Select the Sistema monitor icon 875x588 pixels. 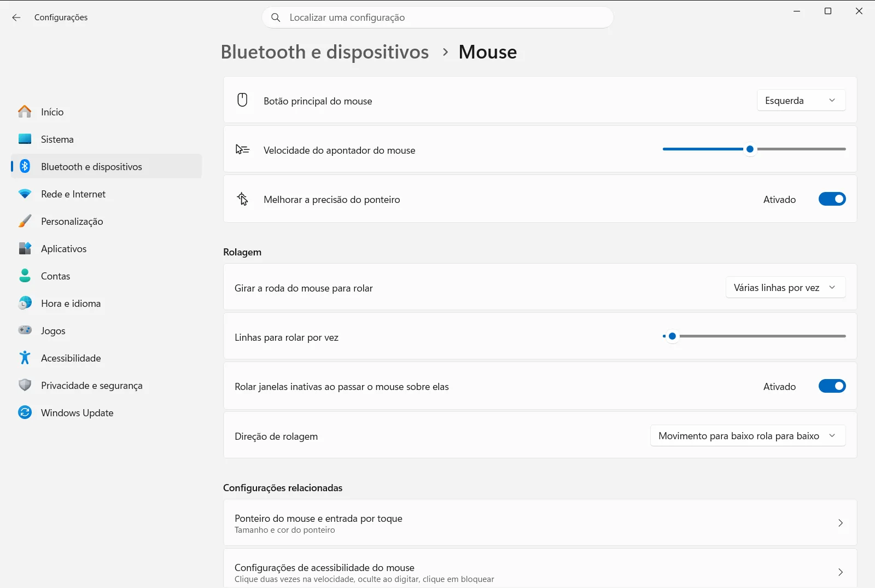pos(25,139)
